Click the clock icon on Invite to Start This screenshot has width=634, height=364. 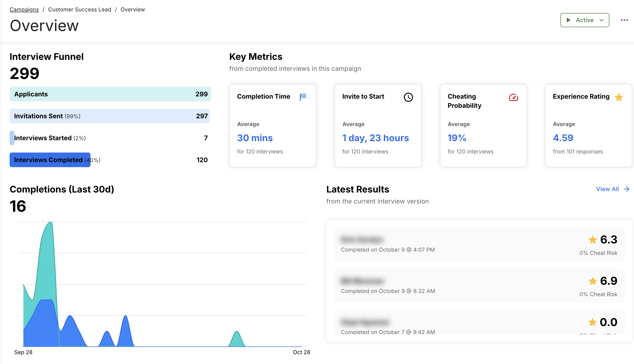click(408, 97)
